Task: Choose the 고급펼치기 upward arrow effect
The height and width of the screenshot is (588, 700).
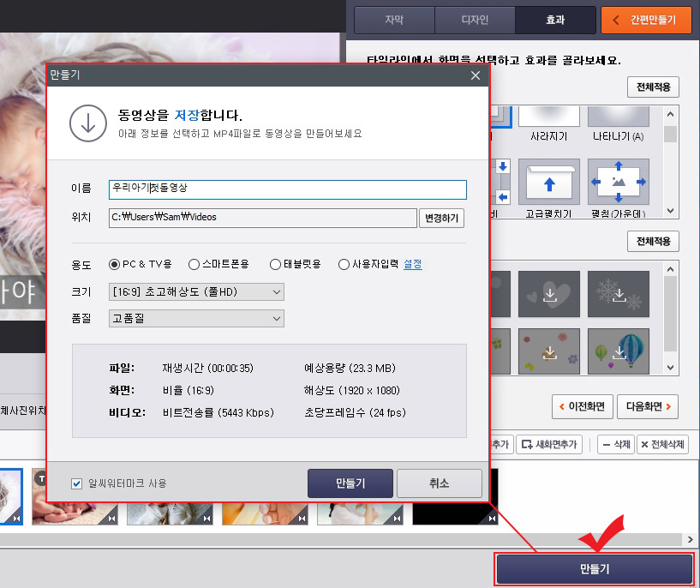Action: tap(548, 182)
